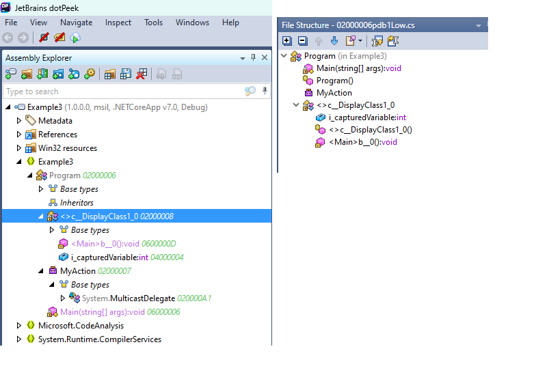Click the pin icon beside the search box
This screenshot has height=392, width=536.
(265, 91)
